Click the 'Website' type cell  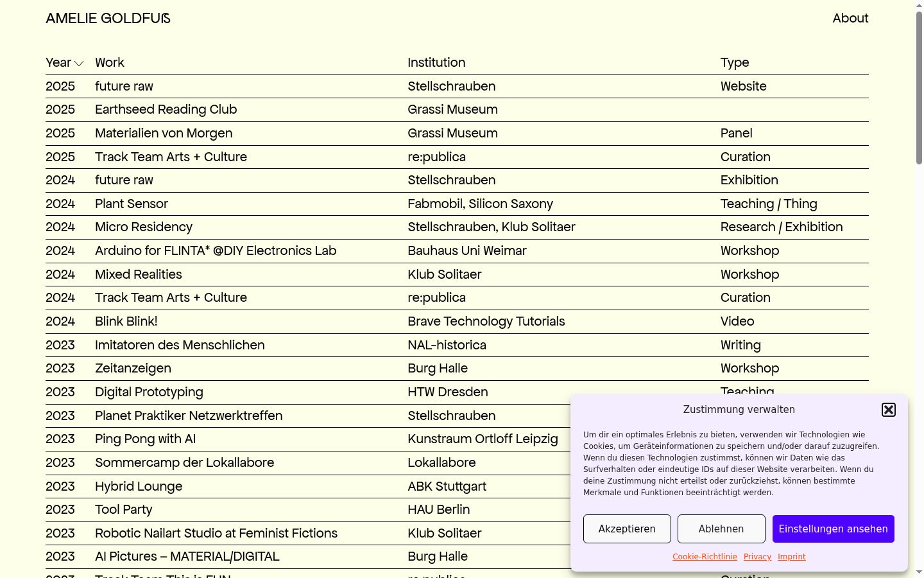pos(743,87)
